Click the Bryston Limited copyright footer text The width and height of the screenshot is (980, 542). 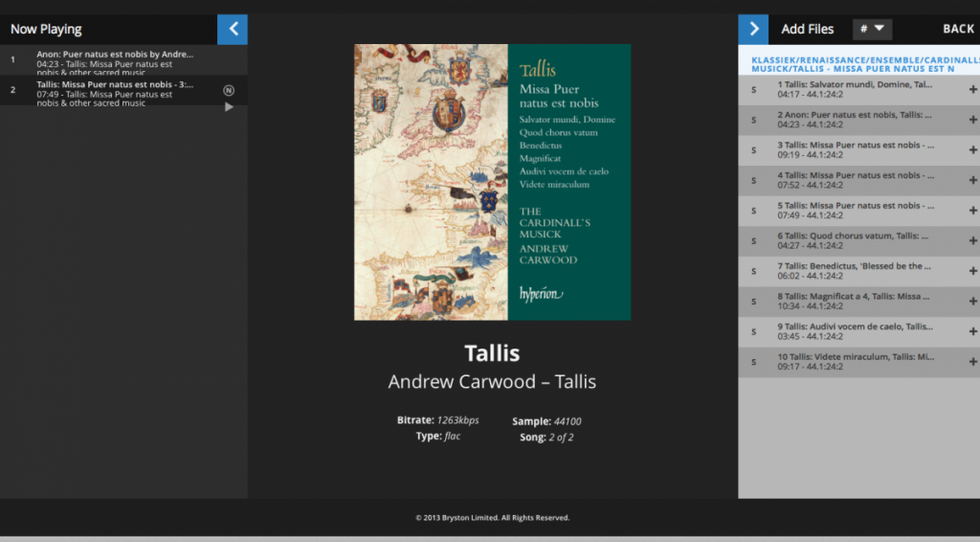tap(493, 518)
